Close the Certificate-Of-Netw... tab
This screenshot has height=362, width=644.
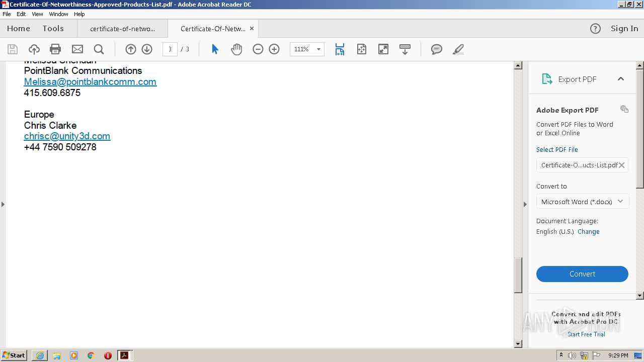[252, 29]
